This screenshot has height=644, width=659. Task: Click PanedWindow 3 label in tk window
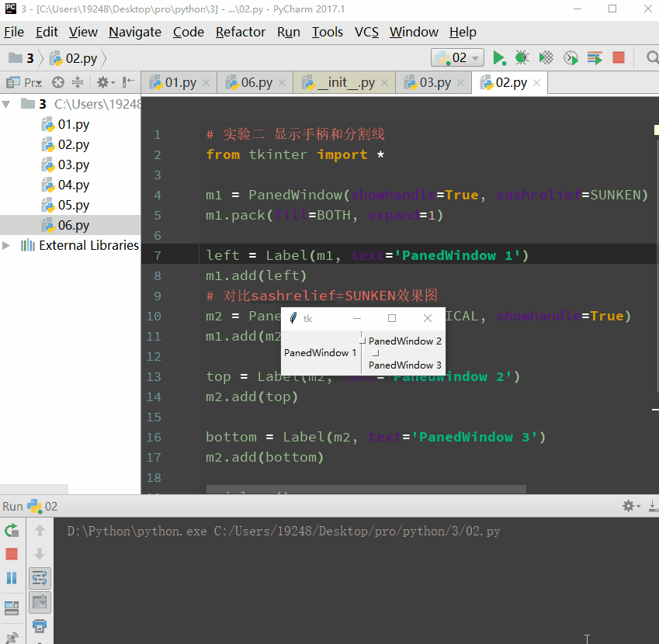pyautogui.click(x=405, y=365)
